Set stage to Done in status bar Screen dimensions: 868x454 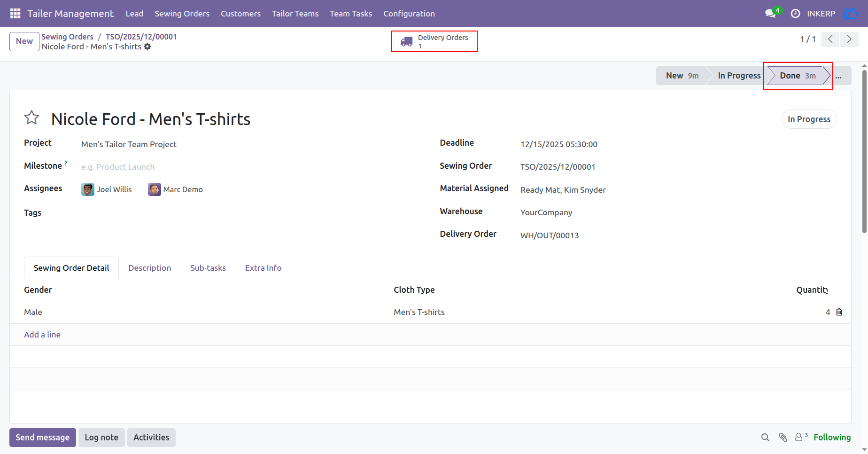[x=797, y=76]
